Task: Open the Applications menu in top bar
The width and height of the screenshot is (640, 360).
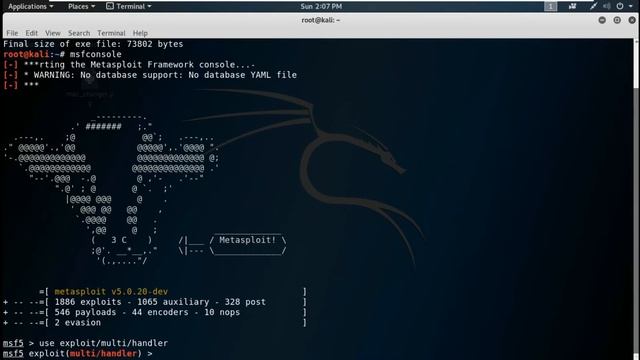Action: [31, 6]
